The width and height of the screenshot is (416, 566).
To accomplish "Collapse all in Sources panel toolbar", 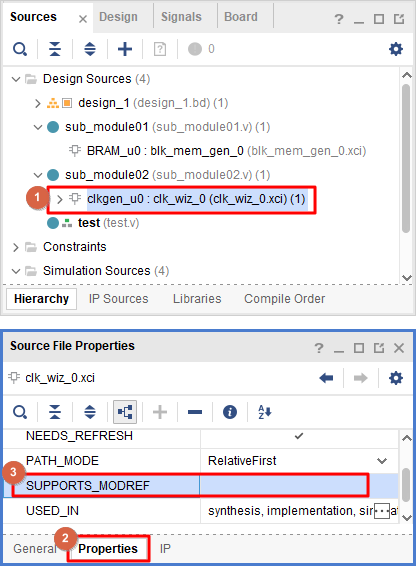I will [x=55, y=49].
